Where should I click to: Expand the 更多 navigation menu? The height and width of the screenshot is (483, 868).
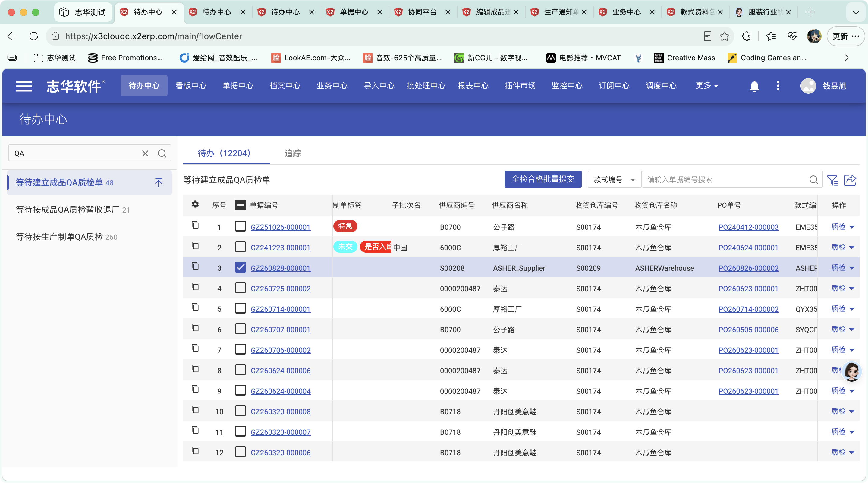click(x=706, y=86)
